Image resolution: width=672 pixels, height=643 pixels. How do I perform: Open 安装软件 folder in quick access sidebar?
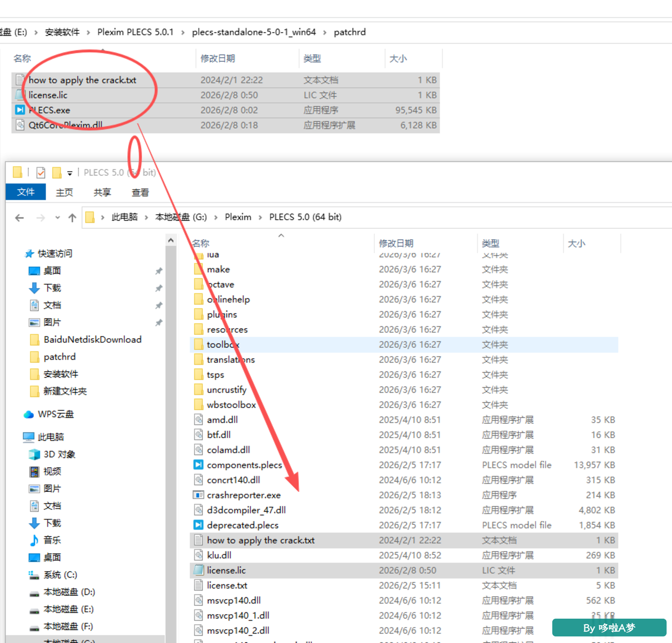coord(61,374)
